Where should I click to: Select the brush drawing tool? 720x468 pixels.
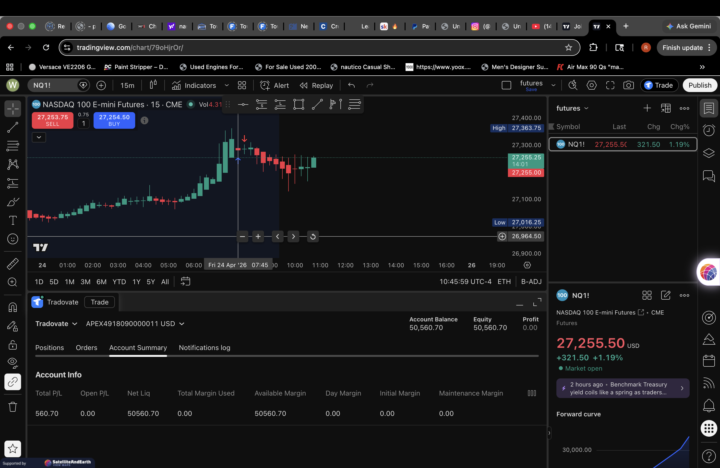13,202
